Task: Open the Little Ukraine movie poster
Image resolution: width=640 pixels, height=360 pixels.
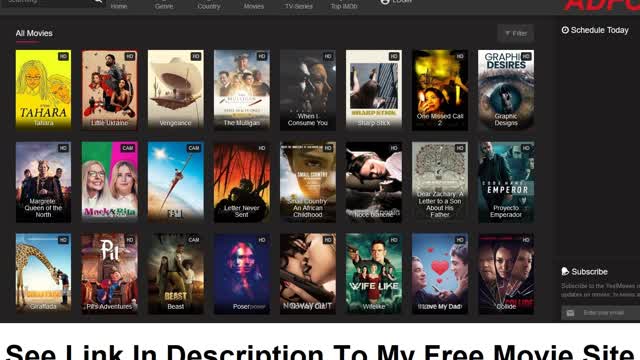Action: point(109,90)
